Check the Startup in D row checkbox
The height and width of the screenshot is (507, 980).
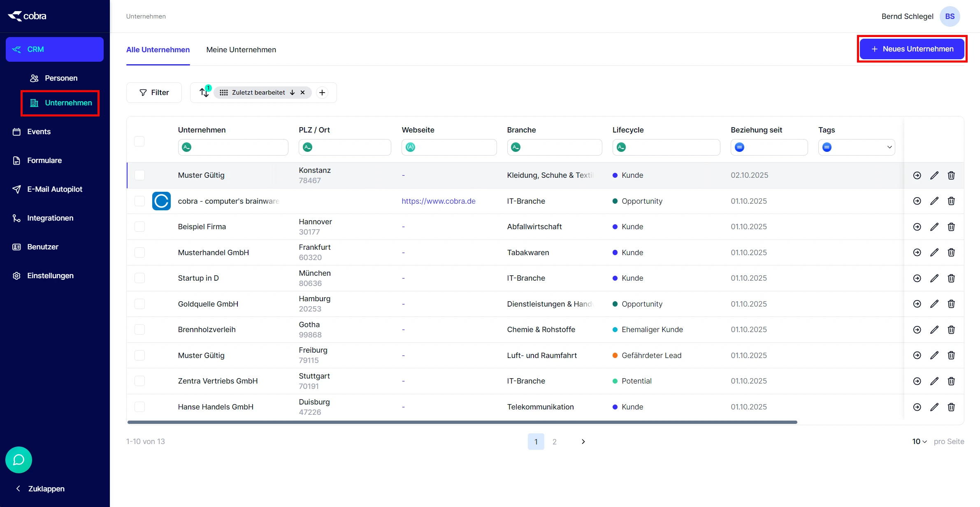[x=139, y=278]
